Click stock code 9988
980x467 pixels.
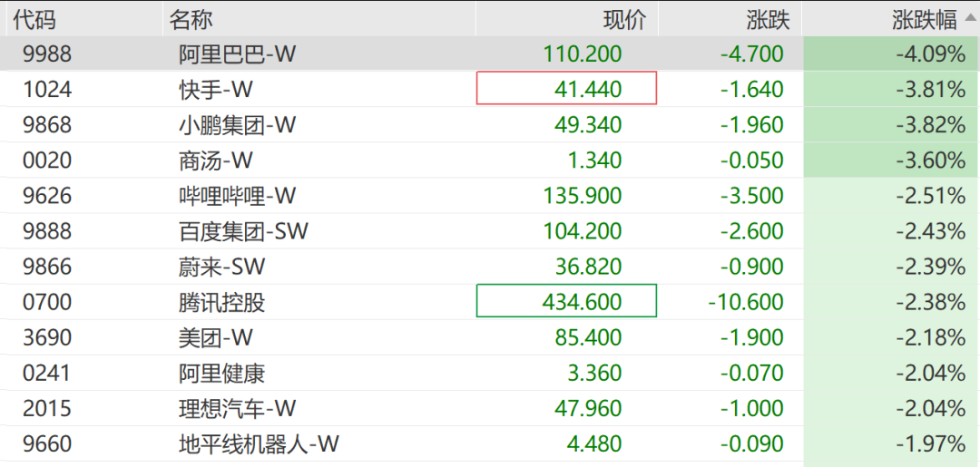[47, 54]
